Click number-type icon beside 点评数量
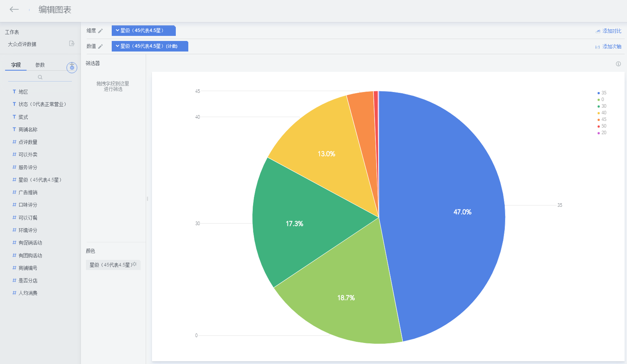The height and width of the screenshot is (364, 627). coord(14,142)
